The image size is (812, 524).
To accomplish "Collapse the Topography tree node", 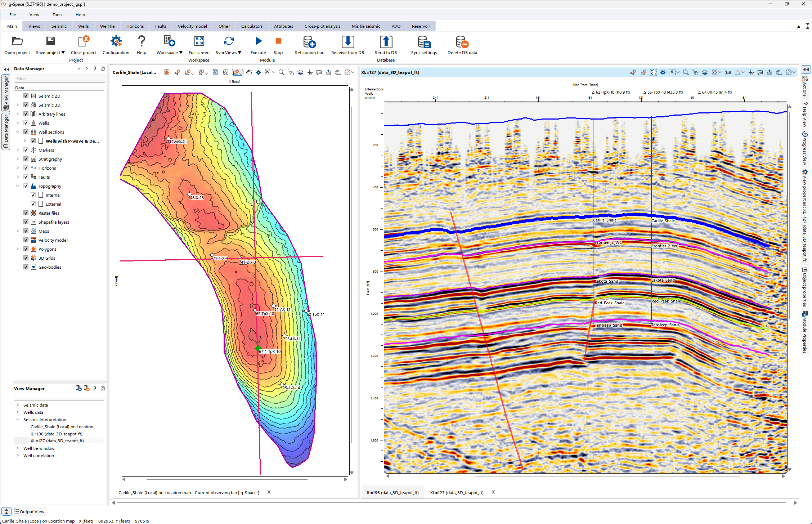I will [x=18, y=186].
